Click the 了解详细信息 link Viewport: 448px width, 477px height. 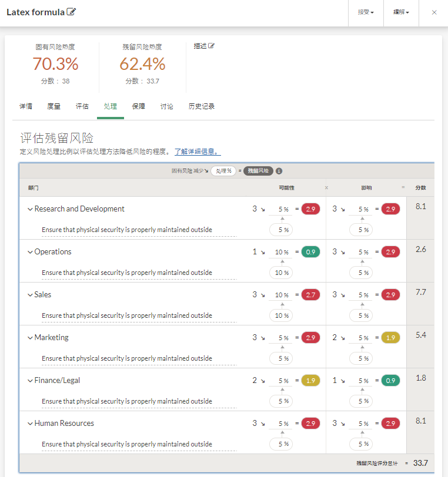click(198, 152)
